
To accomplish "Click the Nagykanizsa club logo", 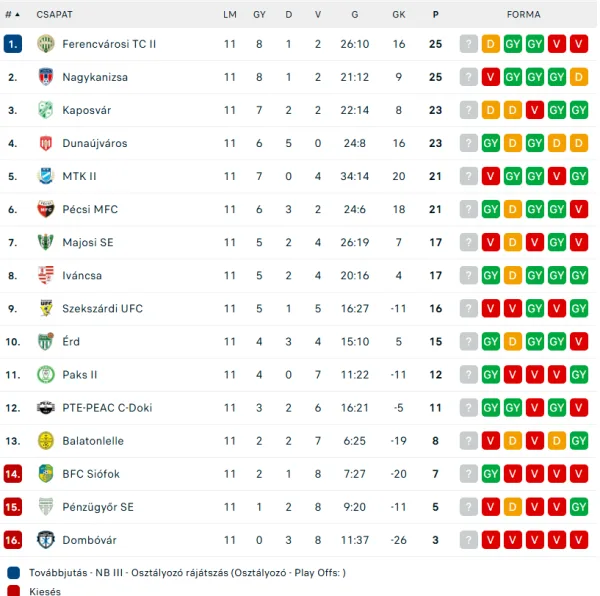I will (x=45, y=77).
